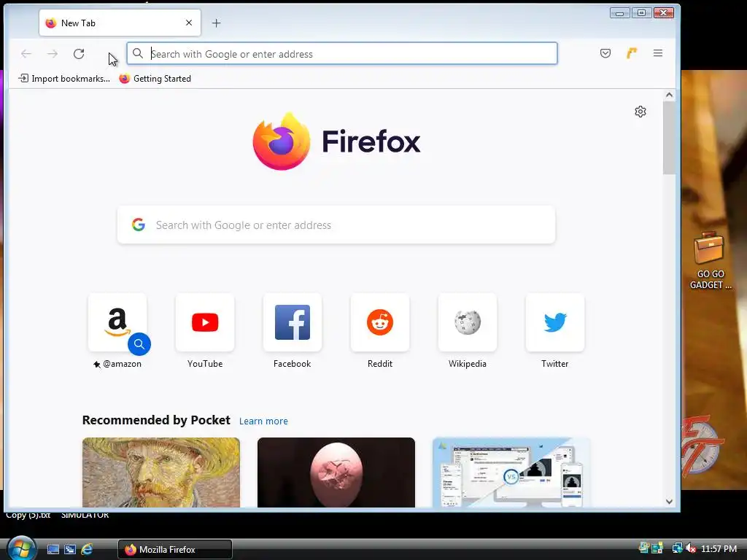Click the search magnifier in address bar

138,53
